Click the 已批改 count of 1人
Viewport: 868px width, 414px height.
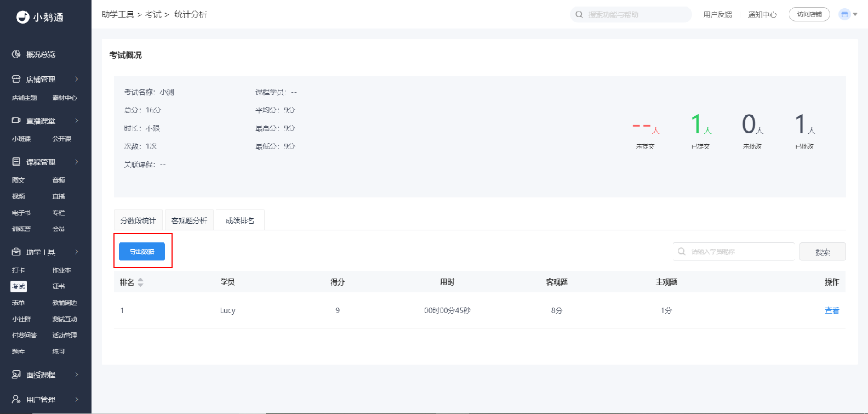point(804,124)
